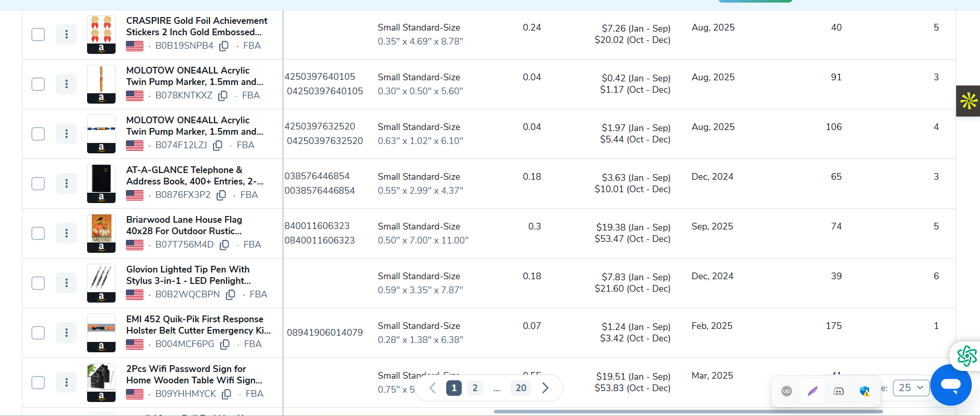
Task: Copy the ASIN B09YHHMYCK
Action: click(x=226, y=394)
